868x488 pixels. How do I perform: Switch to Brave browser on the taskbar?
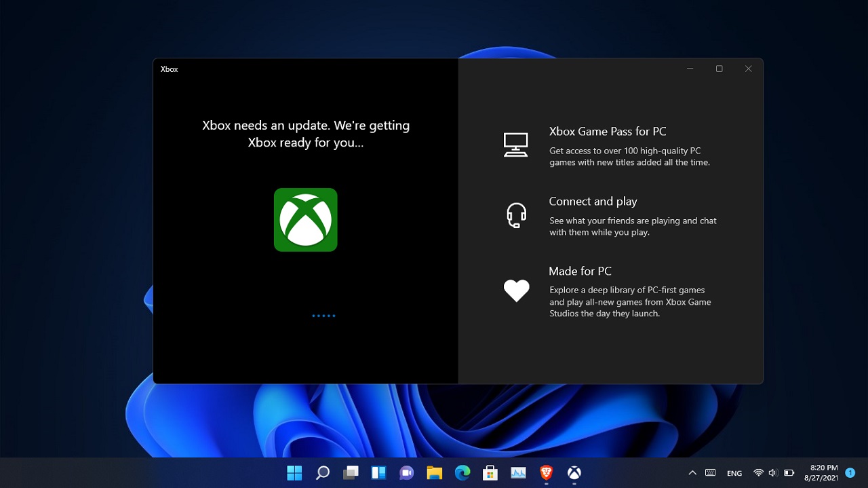(546, 473)
